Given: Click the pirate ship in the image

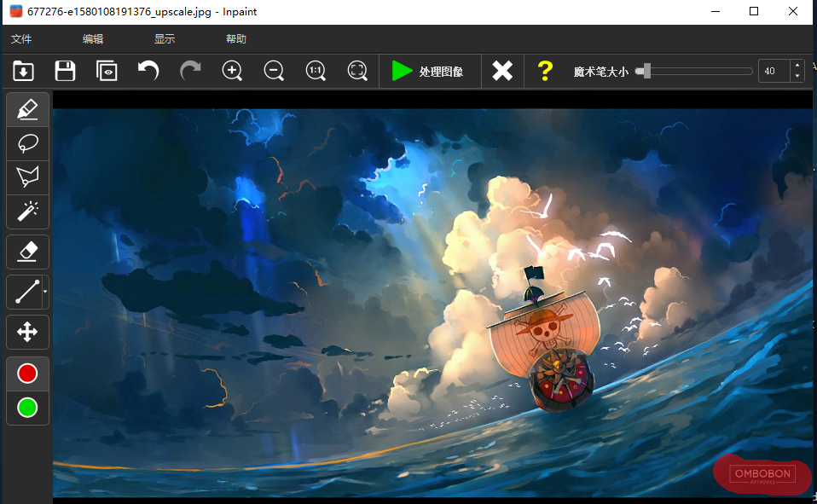Looking at the screenshot, I should pos(544,341).
